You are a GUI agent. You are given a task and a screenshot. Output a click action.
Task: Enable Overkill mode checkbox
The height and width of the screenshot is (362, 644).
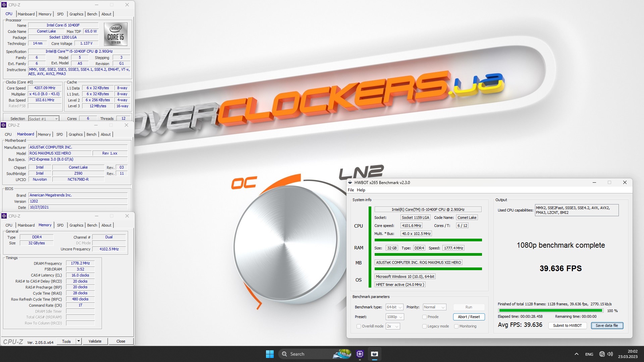pos(359,326)
